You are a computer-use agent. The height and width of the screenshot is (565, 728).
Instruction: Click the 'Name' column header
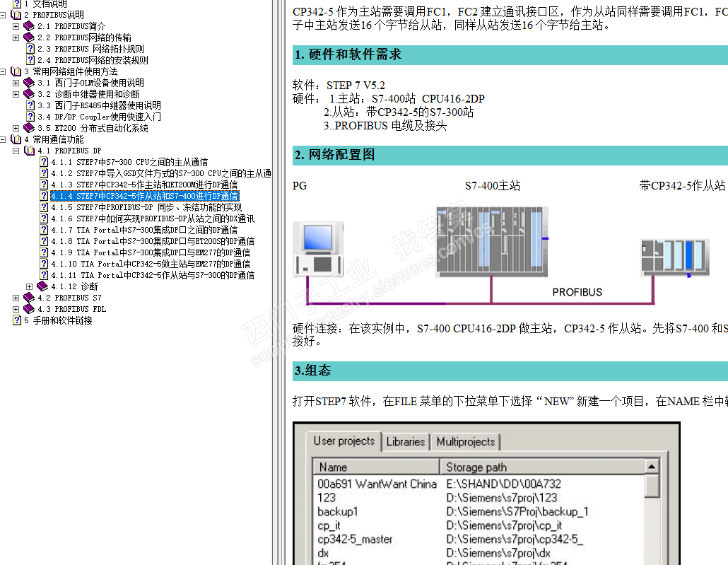[x=377, y=467]
